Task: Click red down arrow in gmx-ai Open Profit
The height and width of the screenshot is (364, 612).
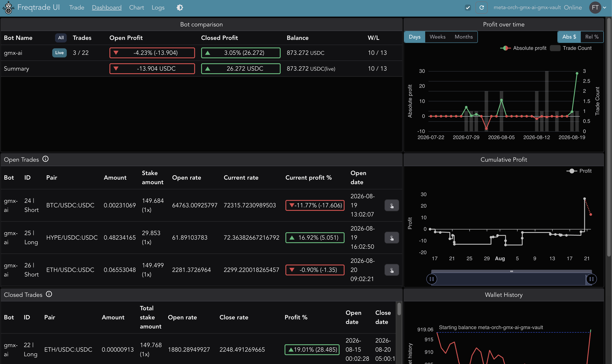Action: coord(116,53)
